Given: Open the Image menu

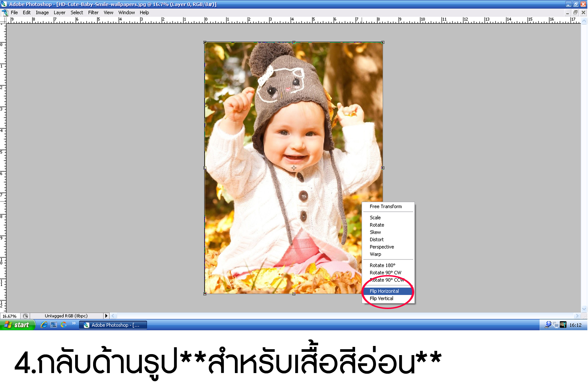Looking at the screenshot, I should (x=42, y=12).
